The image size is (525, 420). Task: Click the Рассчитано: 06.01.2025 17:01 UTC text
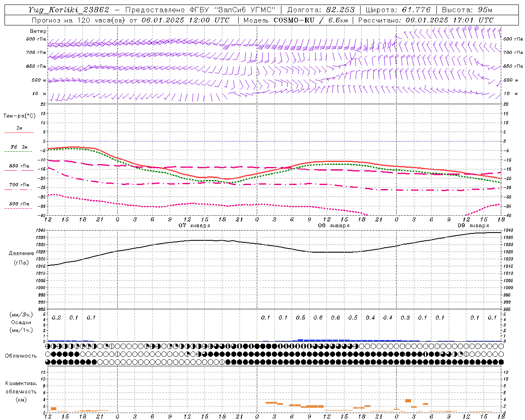(x=426, y=20)
